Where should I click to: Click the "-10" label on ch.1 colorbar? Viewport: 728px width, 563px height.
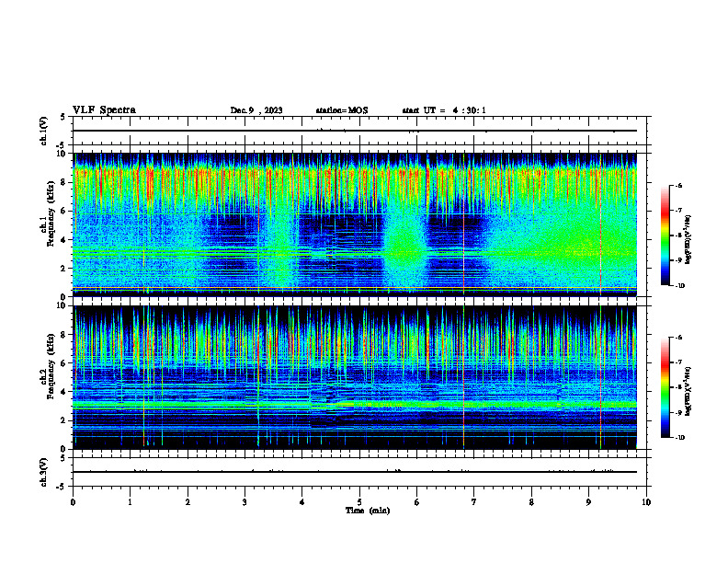click(679, 285)
